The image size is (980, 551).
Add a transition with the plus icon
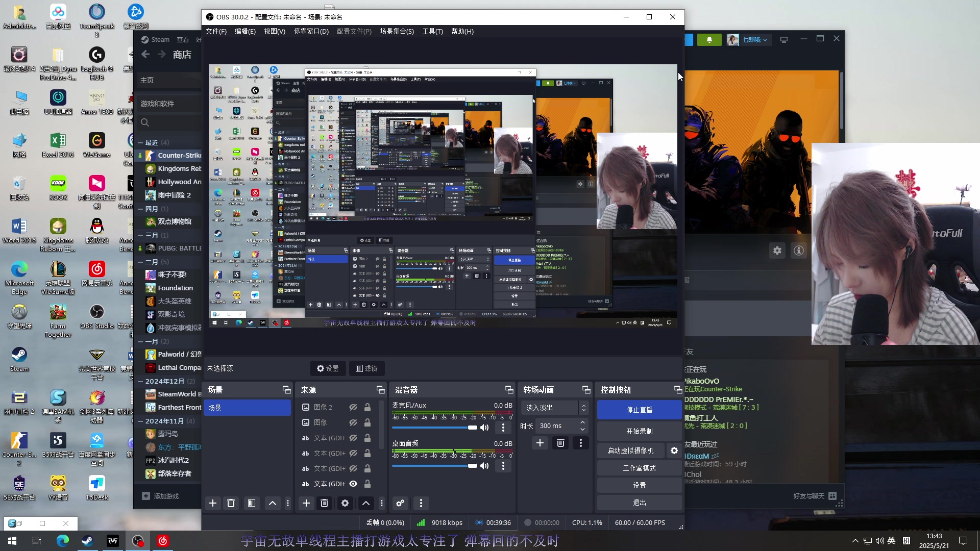point(540,443)
